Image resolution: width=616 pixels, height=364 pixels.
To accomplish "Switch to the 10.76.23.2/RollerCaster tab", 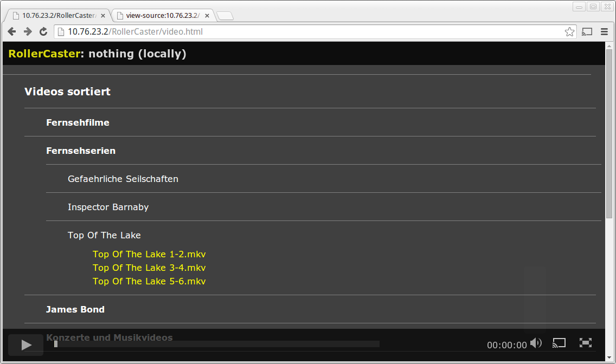I will coord(58,16).
